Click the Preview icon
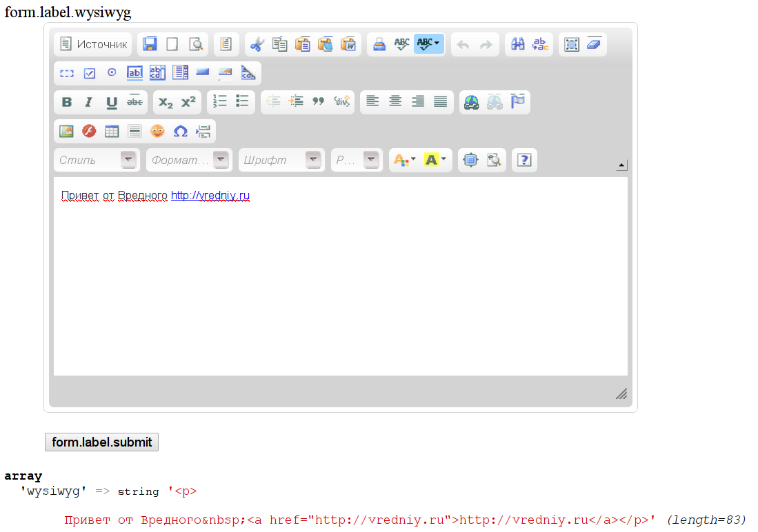 196,45
